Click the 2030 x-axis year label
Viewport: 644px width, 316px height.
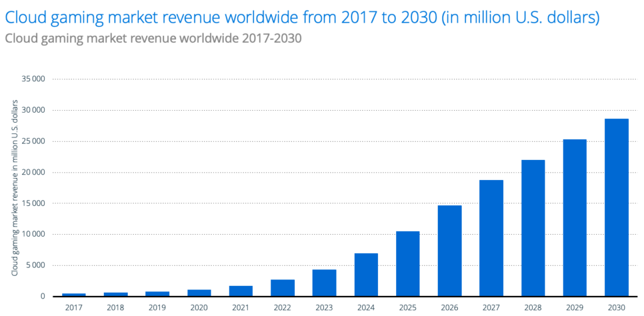[616, 306]
